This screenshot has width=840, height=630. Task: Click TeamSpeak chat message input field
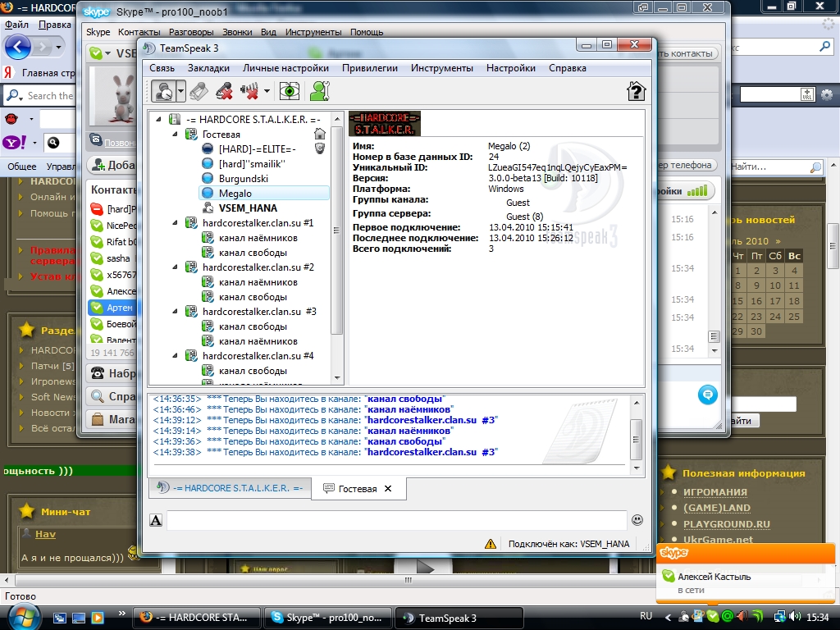coord(396,520)
